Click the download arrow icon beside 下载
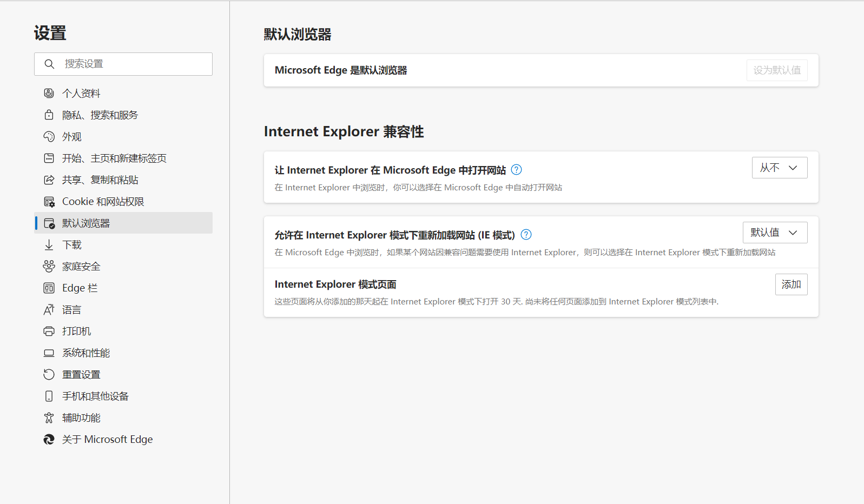The height and width of the screenshot is (504, 864). [x=49, y=244]
